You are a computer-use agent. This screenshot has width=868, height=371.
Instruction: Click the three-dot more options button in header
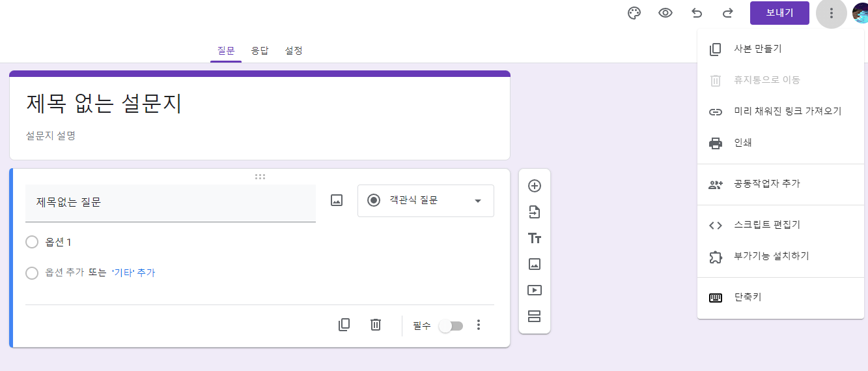click(832, 13)
